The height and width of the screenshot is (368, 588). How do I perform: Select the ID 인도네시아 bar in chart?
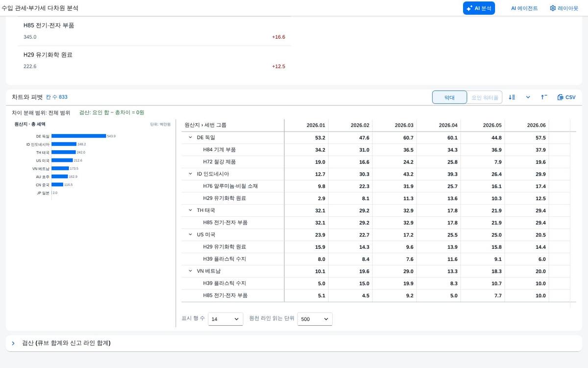point(64,144)
